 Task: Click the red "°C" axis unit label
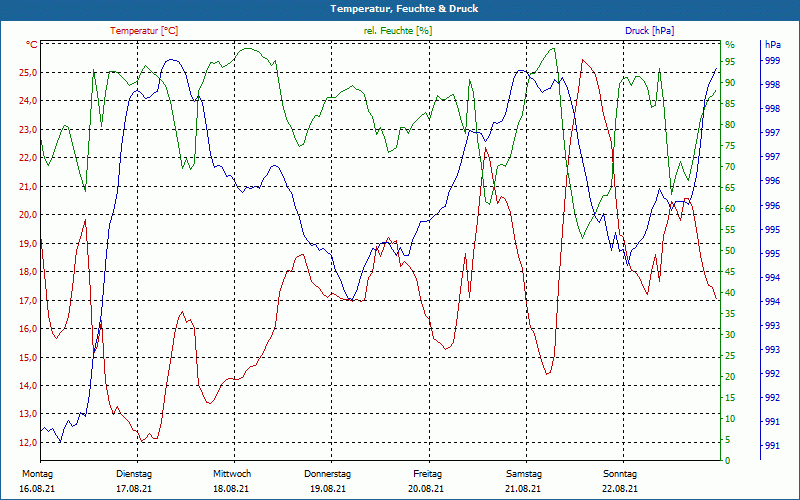(32, 44)
